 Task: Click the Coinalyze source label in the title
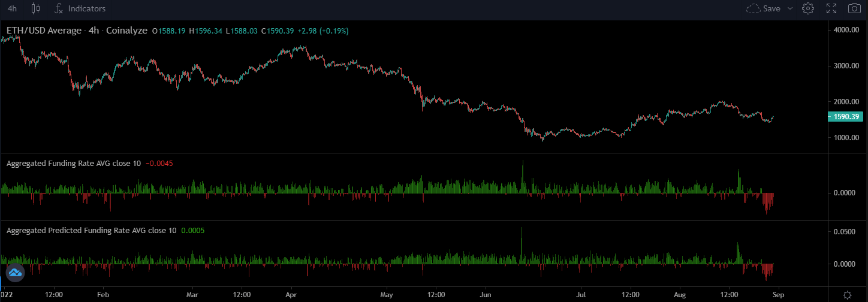pyautogui.click(x=126, y=31)
